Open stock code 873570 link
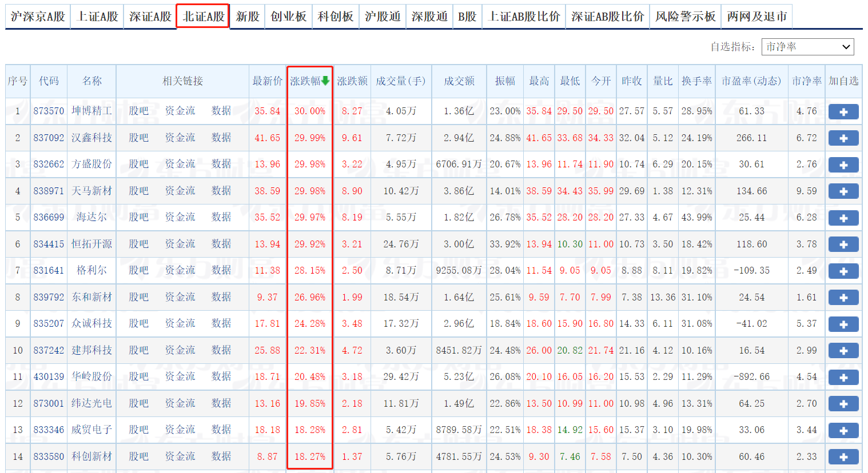The height and width of the screenshot is (473, 868). 49,111
